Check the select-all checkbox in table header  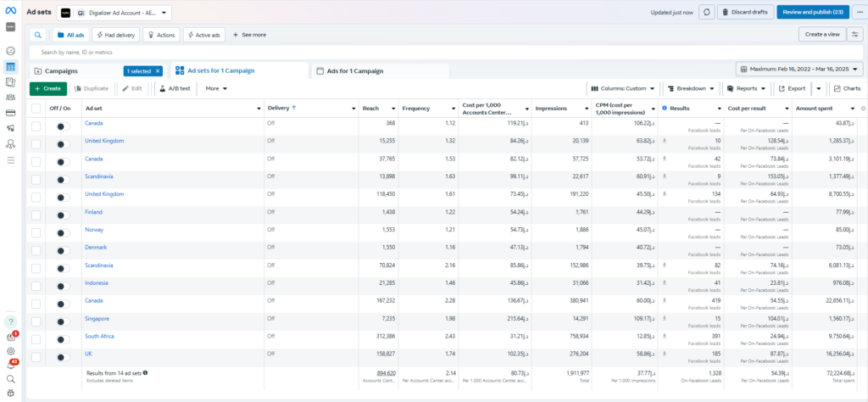[x=36, y=109]
